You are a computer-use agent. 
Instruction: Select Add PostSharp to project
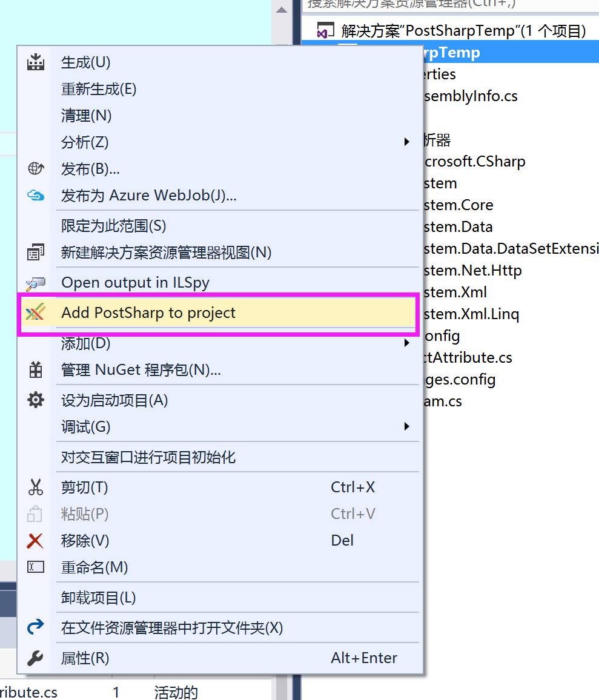click(148, 312)
